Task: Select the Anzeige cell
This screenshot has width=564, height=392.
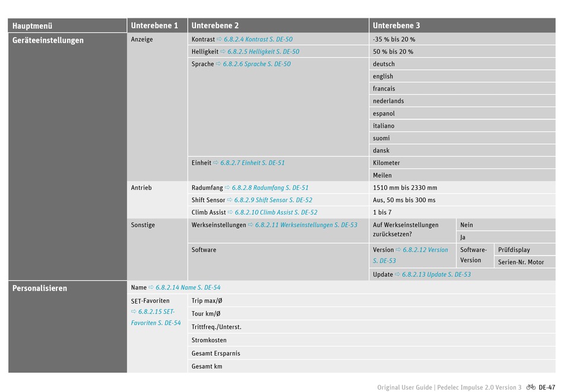Action: pos(157,107)
